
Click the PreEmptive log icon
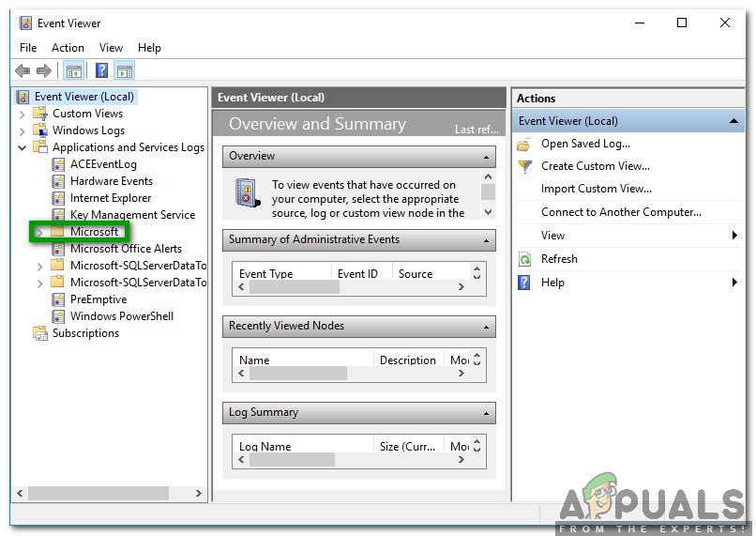pos(58,299)
